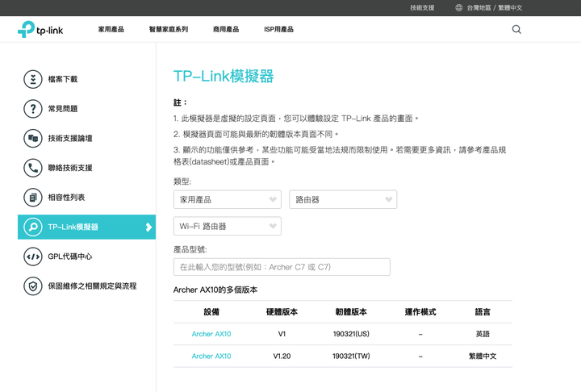Open 保固維修之相關規定與流程 sidebar link
The image size is (581, 392).
(x=92, y=286)
